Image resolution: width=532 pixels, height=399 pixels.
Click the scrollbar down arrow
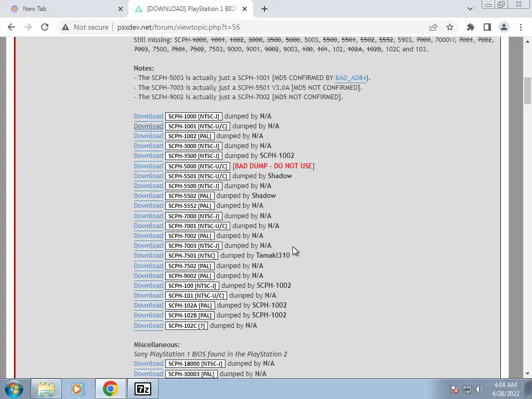click(x=527, y=374)
